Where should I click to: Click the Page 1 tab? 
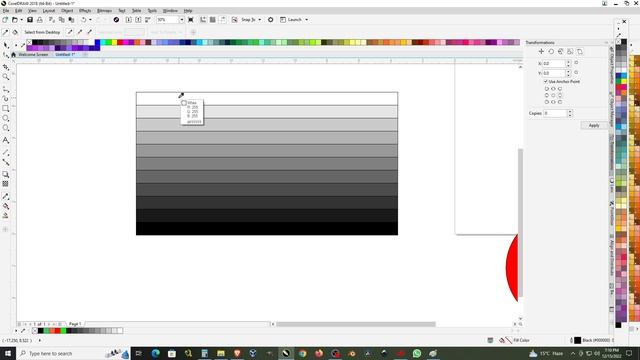[x=75, y=324]
